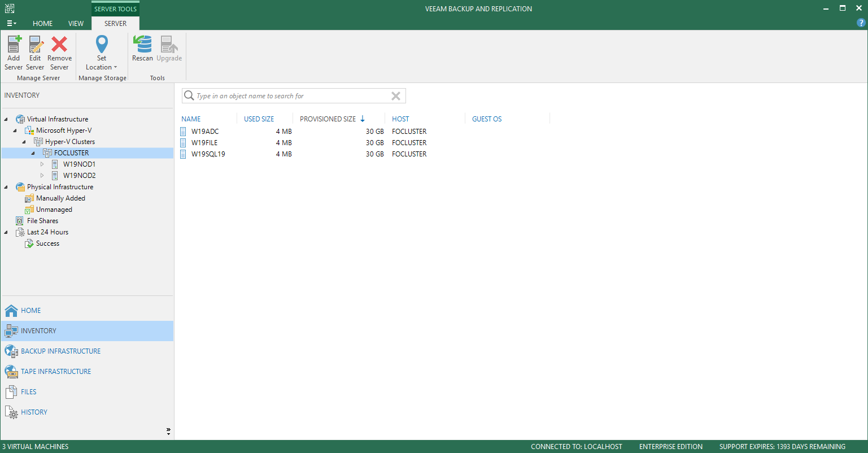Select W19NOD1 host in the tree
This screenshot has width=868, height=453.
[x=79, y=164]
